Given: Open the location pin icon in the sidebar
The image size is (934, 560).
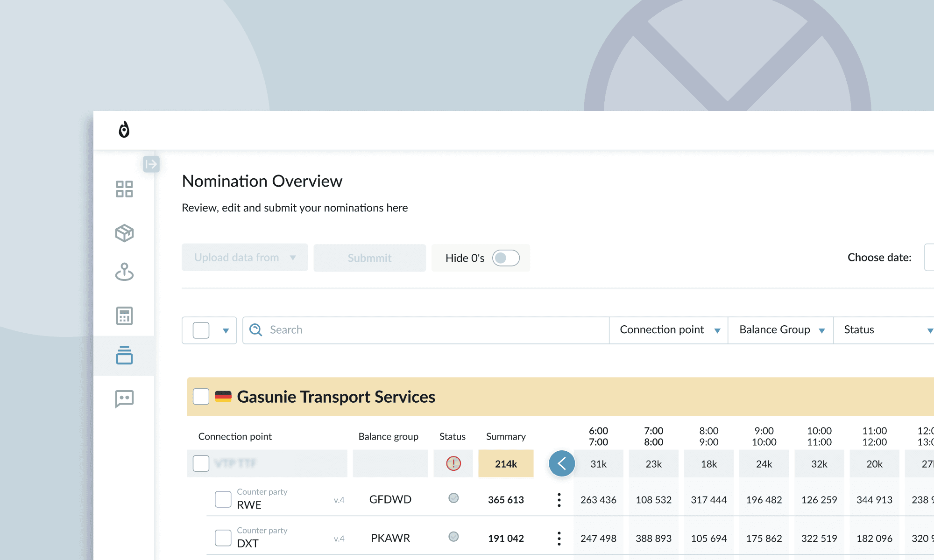Looking at the screenshot, I should pos(124,272).
